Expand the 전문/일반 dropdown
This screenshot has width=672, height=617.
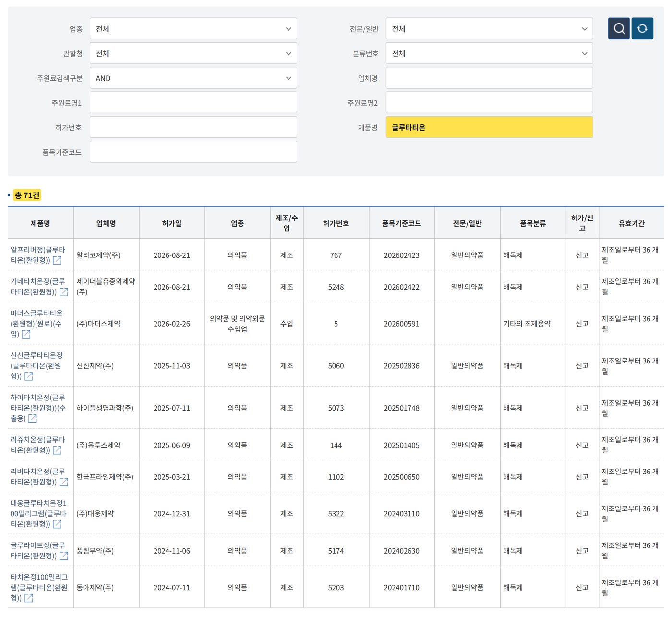point(489,29)
